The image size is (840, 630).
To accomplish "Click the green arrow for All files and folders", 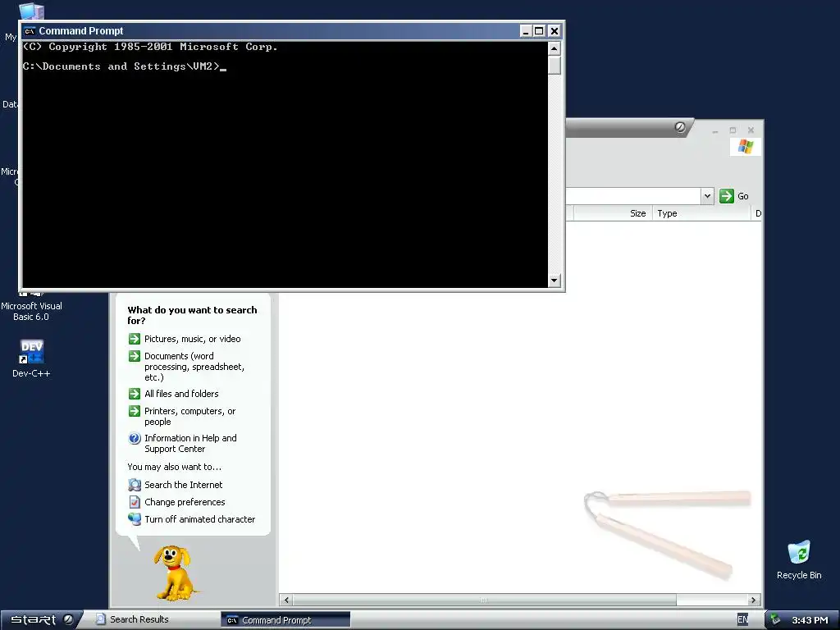I will click(x=135, y=394).
